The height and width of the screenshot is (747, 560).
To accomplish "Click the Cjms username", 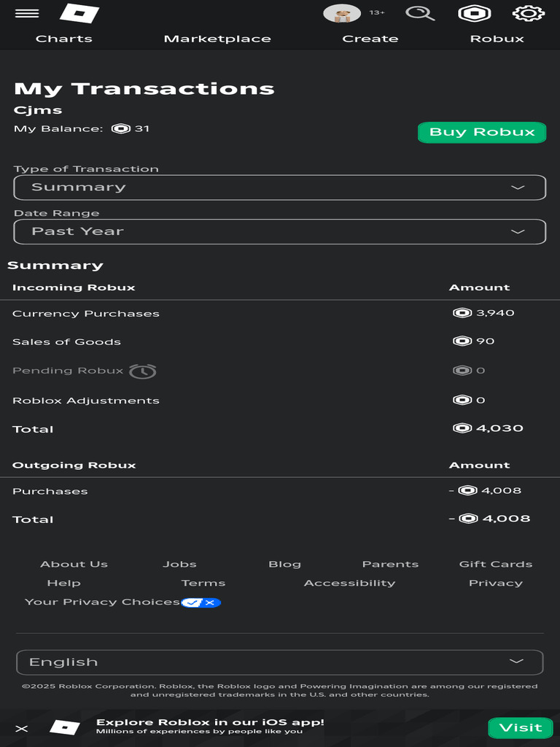I will pos(38,110).
